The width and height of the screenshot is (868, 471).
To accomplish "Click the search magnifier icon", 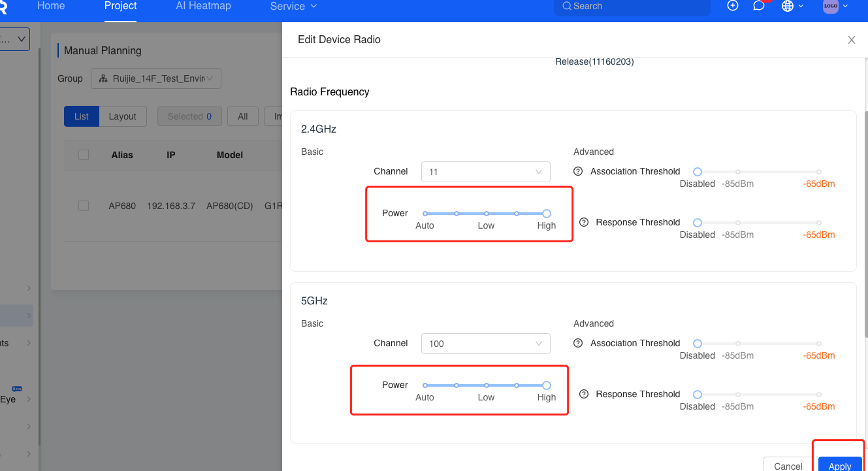I will click(x=567, y=6).
